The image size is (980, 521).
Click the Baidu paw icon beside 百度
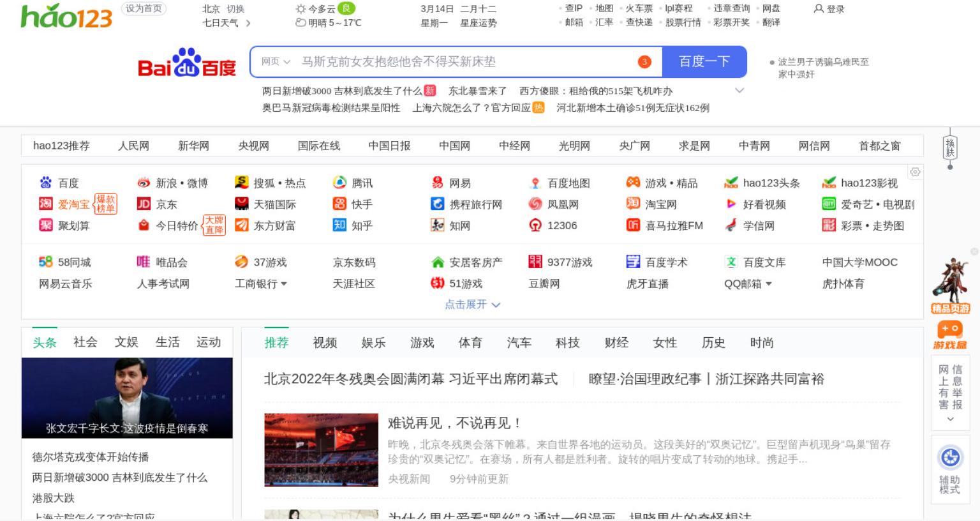point(45,183)
